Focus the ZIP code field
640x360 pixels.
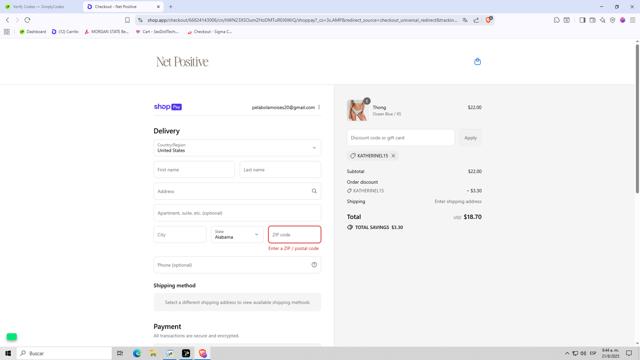295,235
